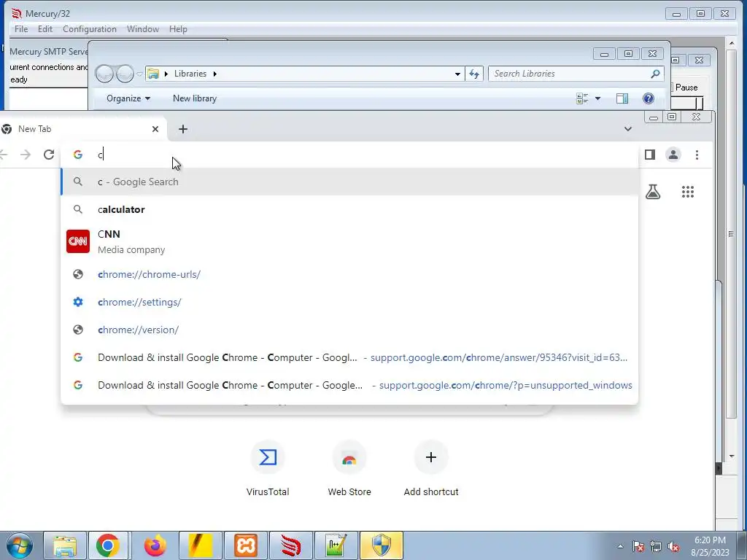This screenshot has width=747, height=560.
Task: Click the Action Center flag icon
Action: (638, 547)
